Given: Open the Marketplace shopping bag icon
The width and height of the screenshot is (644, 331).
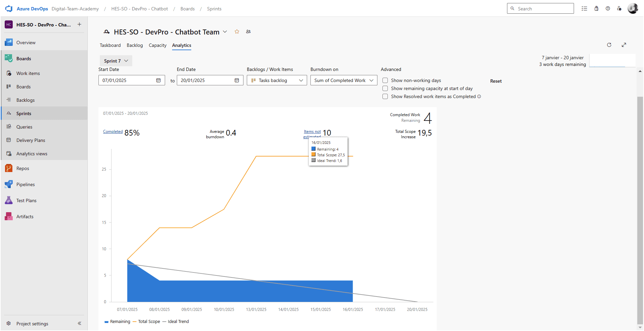Looking at the screenshot, I should pyautogui.click(x=596, y=9).
